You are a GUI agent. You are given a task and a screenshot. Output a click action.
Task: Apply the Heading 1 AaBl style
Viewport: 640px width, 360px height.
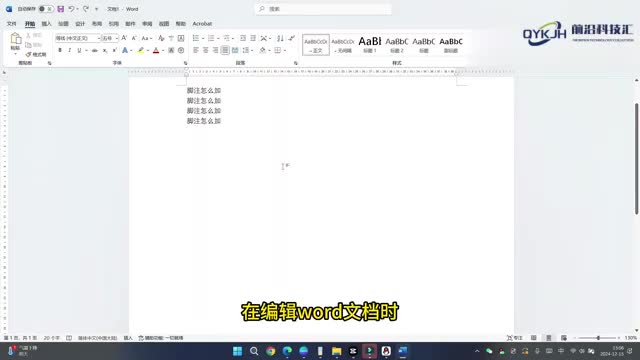click(x=370, y=44)
